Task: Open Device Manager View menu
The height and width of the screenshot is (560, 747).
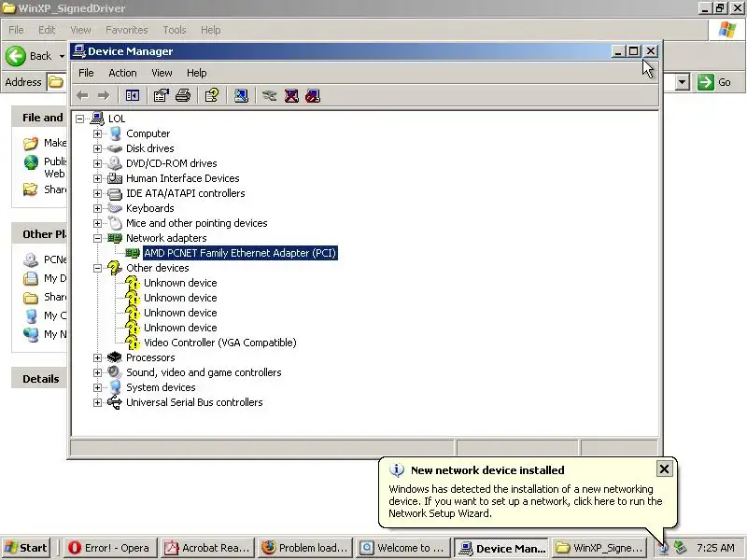Action: [162, 73]
